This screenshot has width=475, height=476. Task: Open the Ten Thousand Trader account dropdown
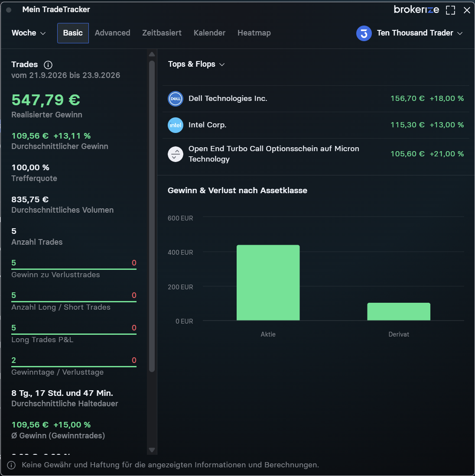click(x=420, y=33)
